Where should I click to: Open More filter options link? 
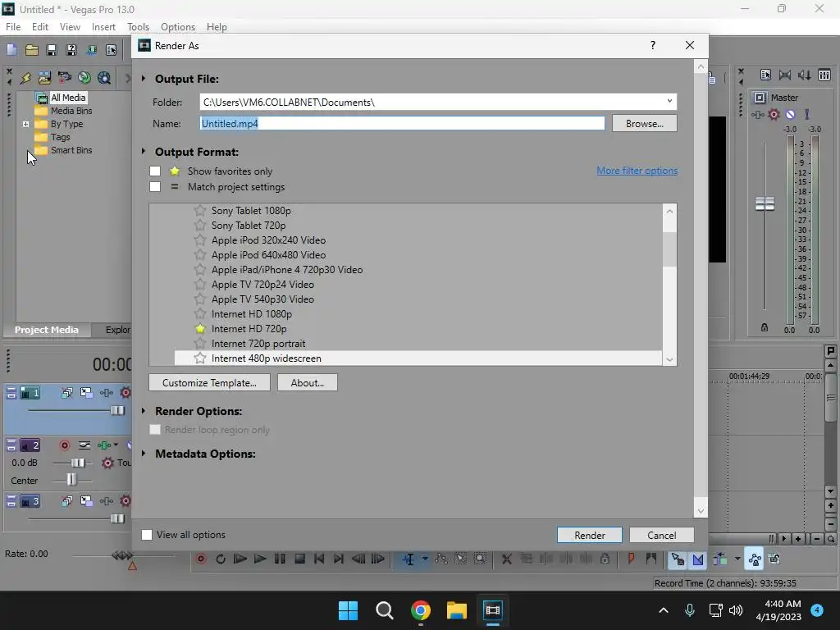coord(637,171)
